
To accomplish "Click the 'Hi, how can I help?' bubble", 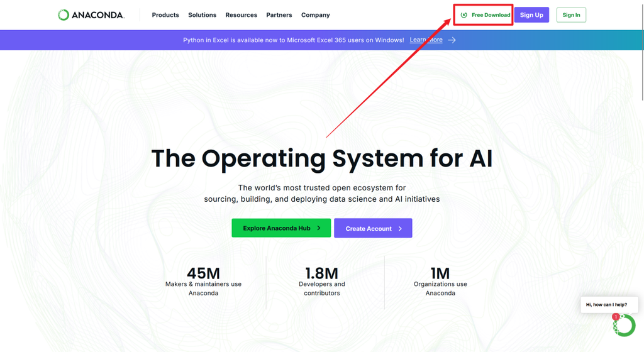I will pyautogui.click(x=609, y=305).
